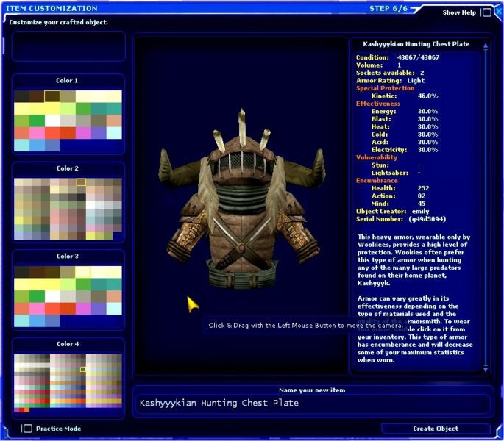Choose the pure white swatch in Color 3
Viewport: 504px width, 441px height.
(x=52, y=296)
